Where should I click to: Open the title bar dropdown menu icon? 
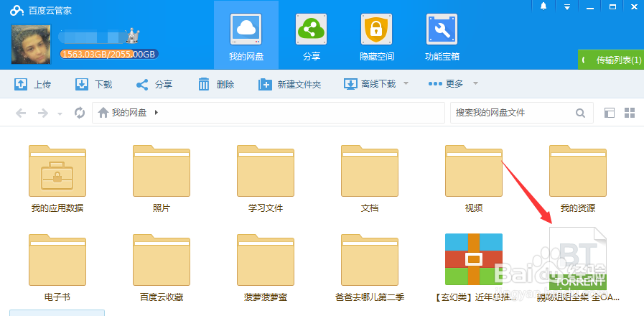pos(567,6)
